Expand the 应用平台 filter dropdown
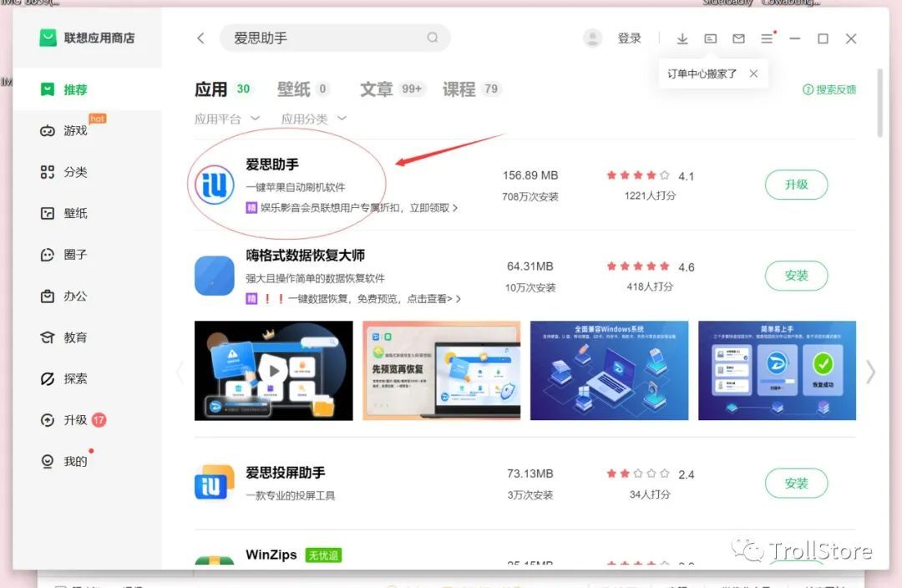 (x=226, y=119)
